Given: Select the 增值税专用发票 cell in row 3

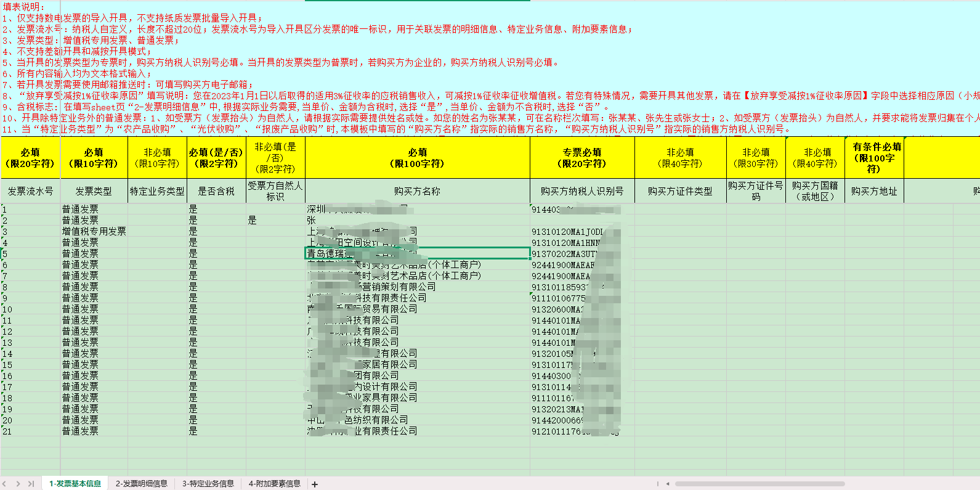Looking at the screenshot, I should (94, 231).
